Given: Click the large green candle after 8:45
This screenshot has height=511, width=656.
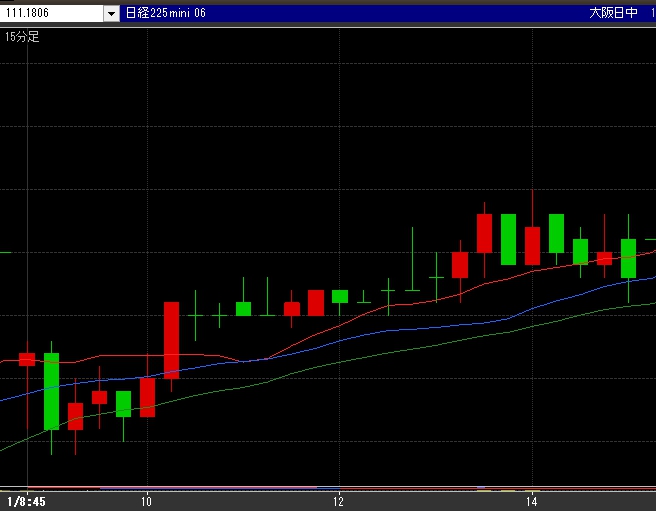Looking at the screenshot, I should [51, 391].
